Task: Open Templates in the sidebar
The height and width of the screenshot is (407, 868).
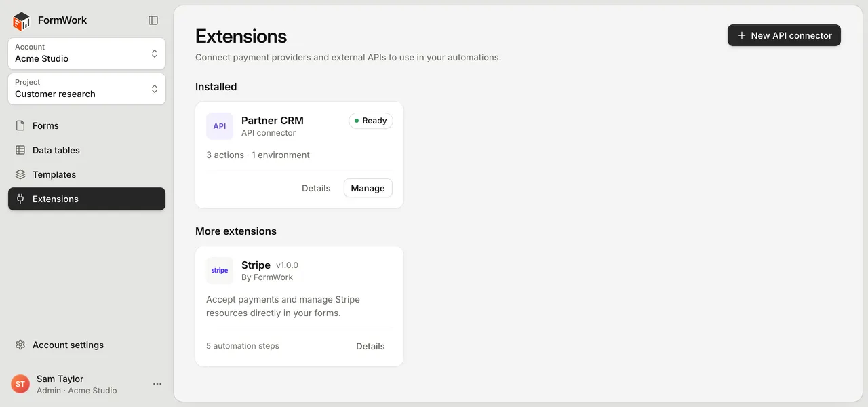Action: click(87, 174)
